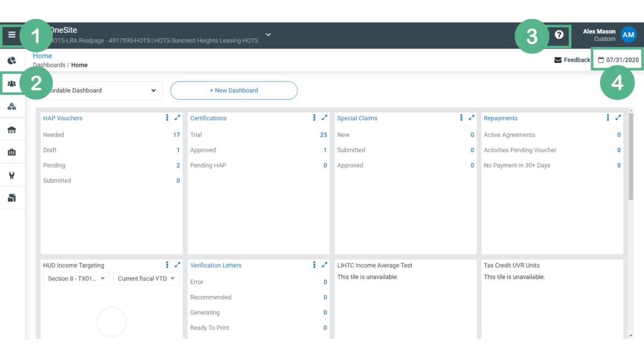Open the Section 8 - TX01 dropdown

click(x=77, y=278)
